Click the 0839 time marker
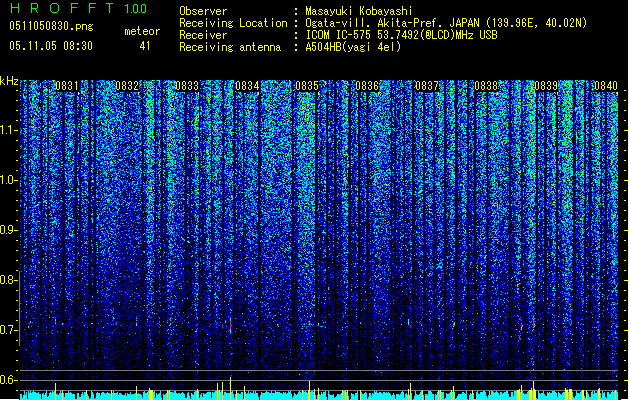 (546, 86)
